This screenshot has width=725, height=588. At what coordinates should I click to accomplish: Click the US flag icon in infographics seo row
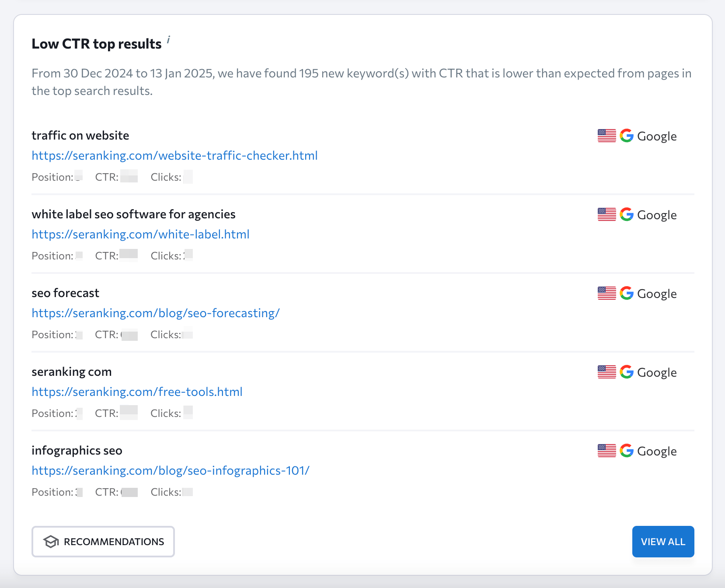pos(607,451)
